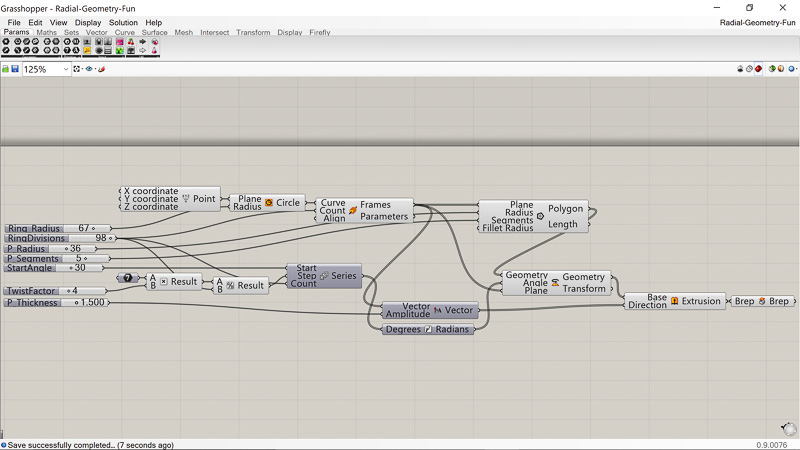Open the Help menu

click(153, 22)
